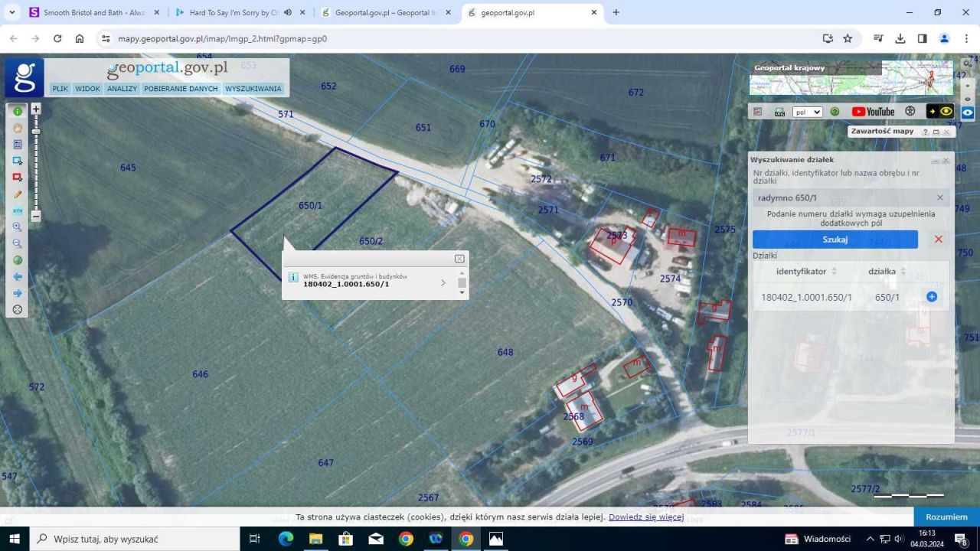The width and height of the screenshot is (980, 551).
Task: Open the ANALIZY menu
Action: pyautogui.click(x=122, y=89)
